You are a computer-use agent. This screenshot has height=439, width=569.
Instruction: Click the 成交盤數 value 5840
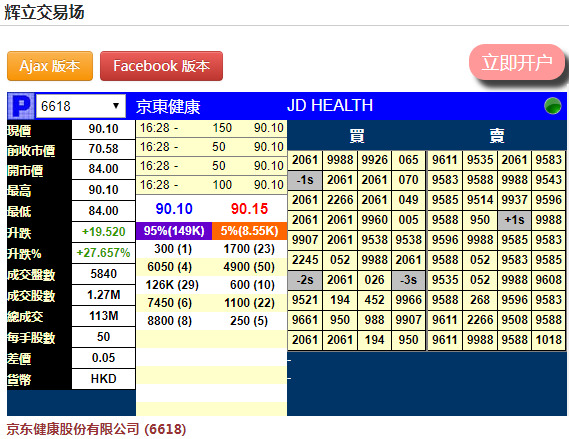click(103, 274)
